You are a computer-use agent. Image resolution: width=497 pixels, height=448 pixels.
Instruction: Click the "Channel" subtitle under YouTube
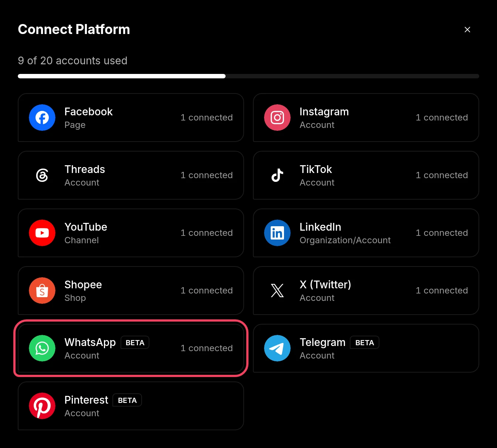tap(82, 240)
